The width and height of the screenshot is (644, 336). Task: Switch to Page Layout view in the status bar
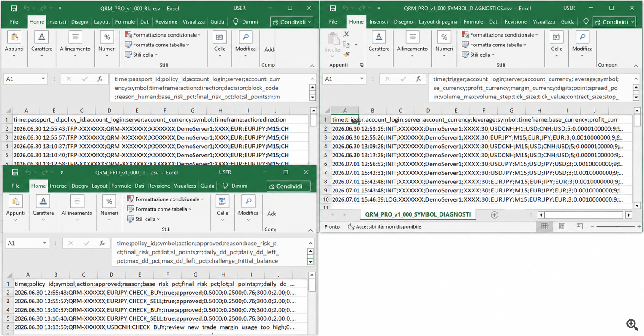[562, 226]
